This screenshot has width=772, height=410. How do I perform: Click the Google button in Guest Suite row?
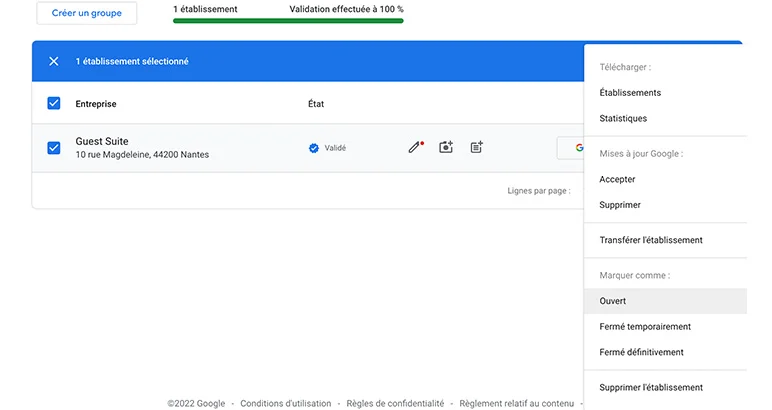coord(571,148)
